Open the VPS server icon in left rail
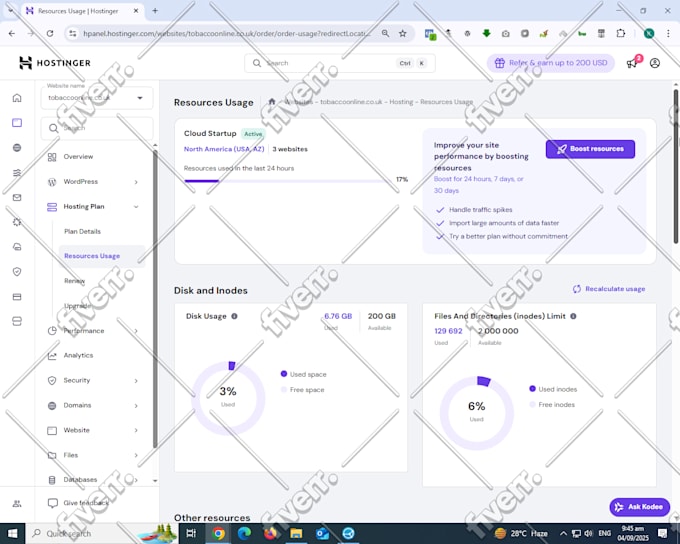The image size is (680, 544). [17, 321]
